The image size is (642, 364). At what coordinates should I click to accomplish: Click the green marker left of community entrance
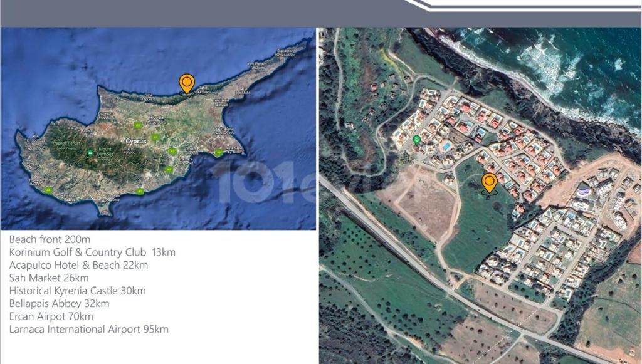(416, 140)
